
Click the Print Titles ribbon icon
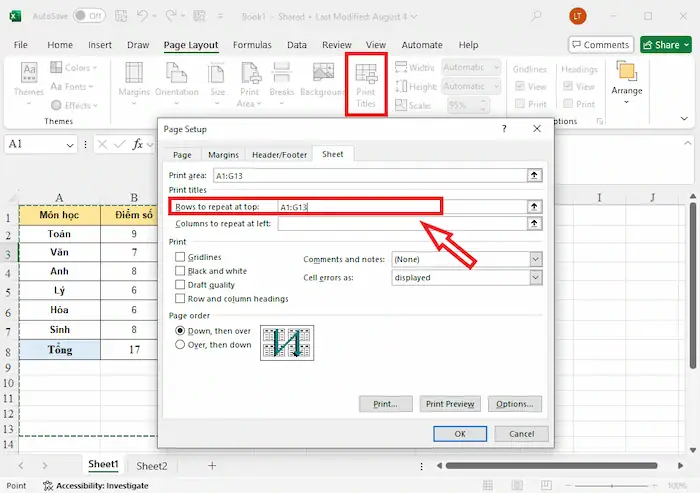[x=366, y=82]
